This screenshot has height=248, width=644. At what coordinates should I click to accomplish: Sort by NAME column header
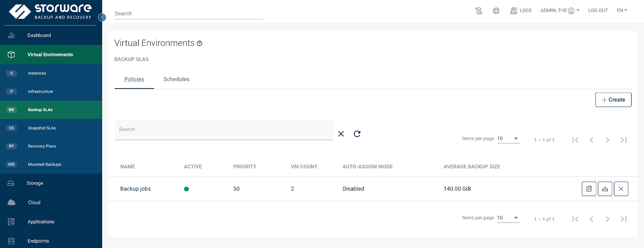tap(128, 167)
